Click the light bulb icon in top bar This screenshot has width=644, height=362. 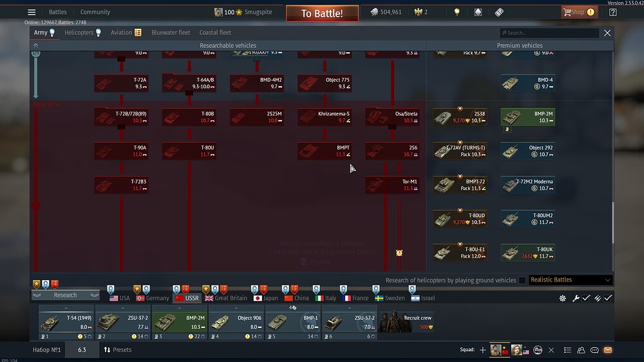(457, 12)
